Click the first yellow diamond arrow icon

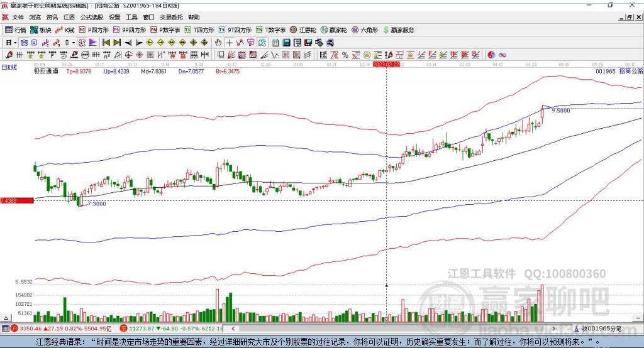(150, 43)
